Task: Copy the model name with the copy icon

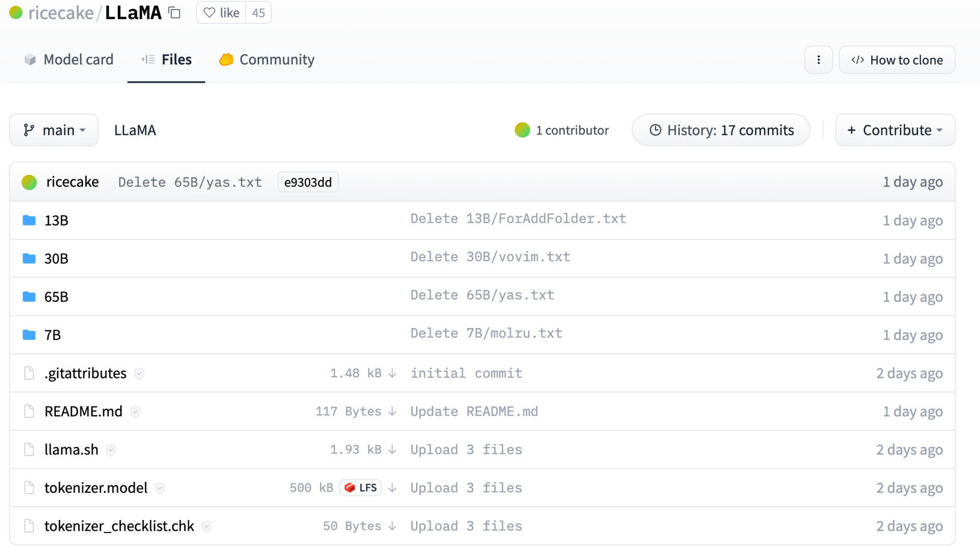Action: tap(174, 13)
